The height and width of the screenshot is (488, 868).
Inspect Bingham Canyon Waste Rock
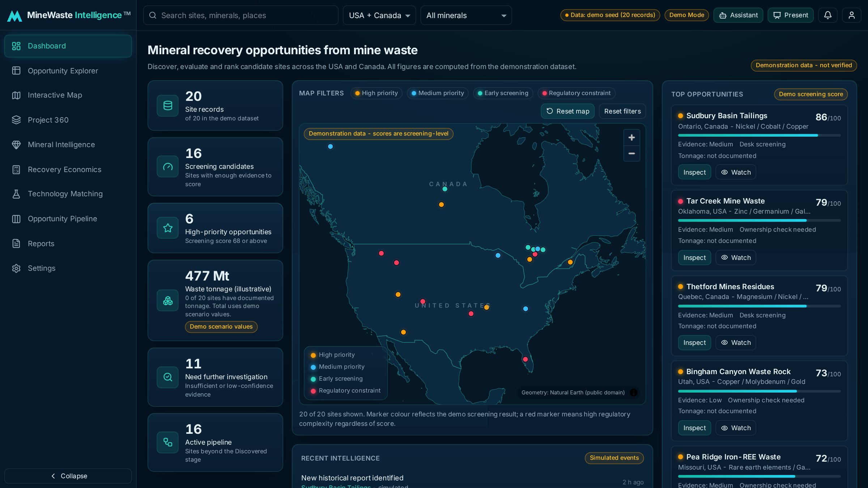694,428
